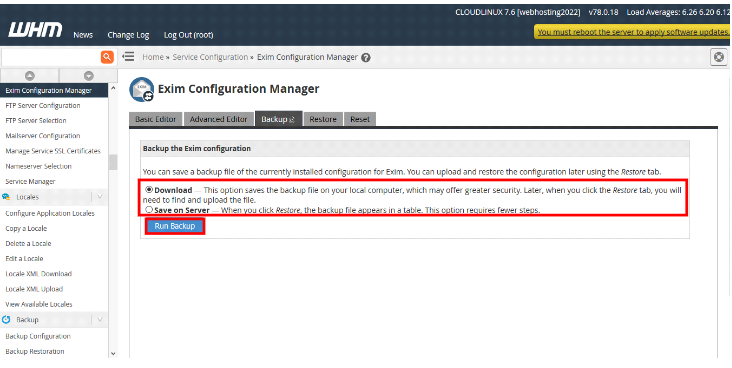Click the sidebar scrollbar thumb
Image resolution: width=732 pixels, height=368 pixels.
[113, 162]
